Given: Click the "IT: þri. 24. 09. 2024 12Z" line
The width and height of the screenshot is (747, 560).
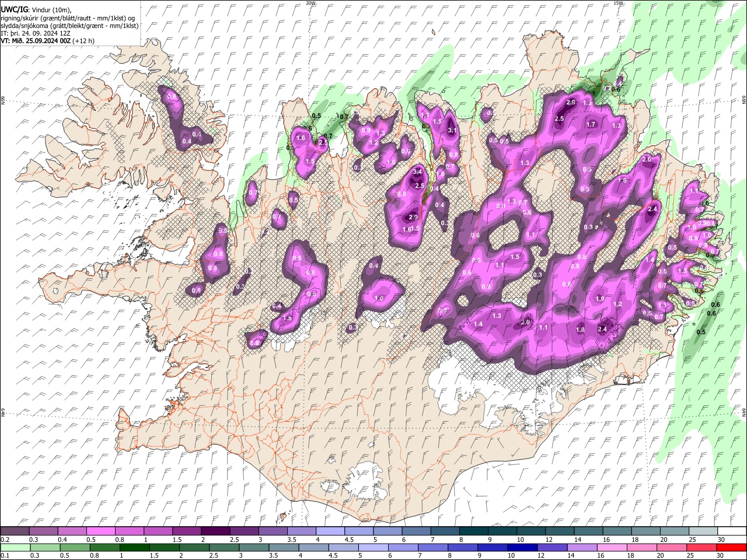Looking at the screenshot, I should pyautogui.click(x=35, y=33).
